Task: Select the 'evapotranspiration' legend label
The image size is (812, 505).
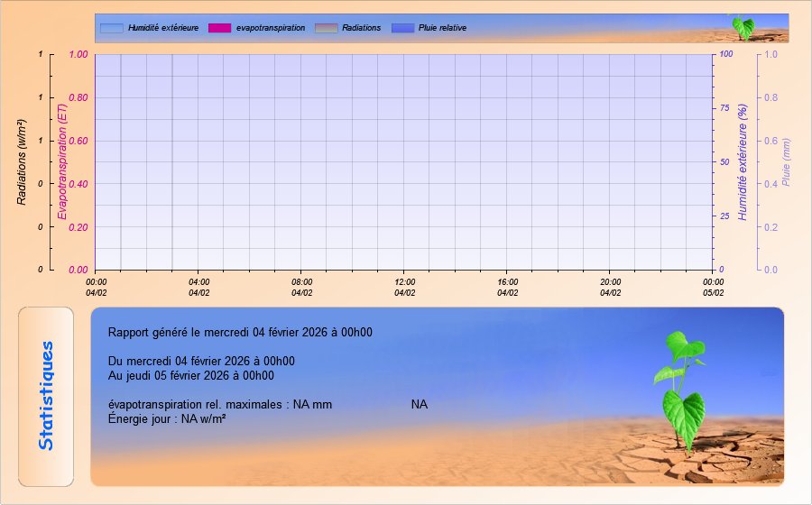Action: click(x=271, y=28)
